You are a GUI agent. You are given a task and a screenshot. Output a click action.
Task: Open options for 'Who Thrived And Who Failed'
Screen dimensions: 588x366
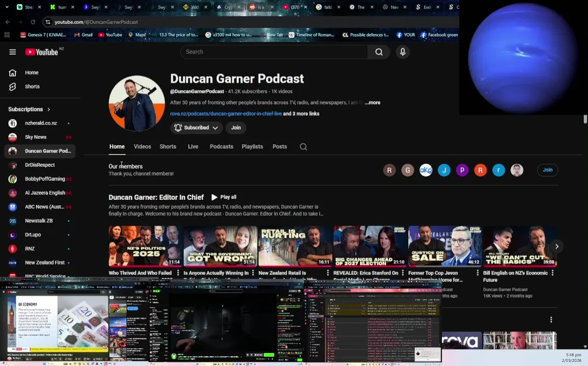pyautogui.click(x=178, y=273)
